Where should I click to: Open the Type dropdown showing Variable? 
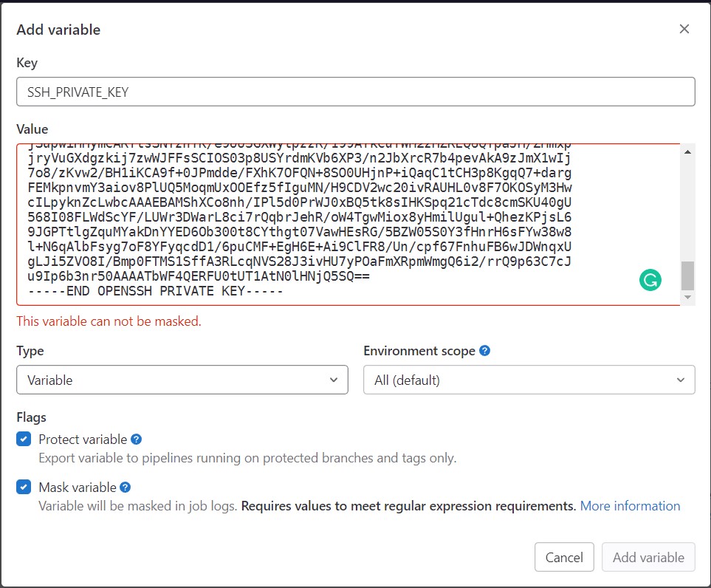pos(182,380)
